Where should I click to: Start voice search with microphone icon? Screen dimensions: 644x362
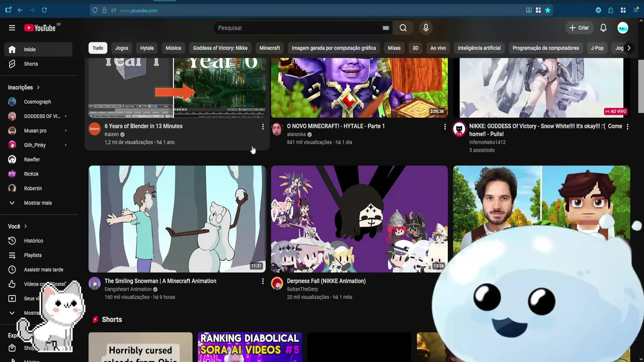click(x=426, y=28)
